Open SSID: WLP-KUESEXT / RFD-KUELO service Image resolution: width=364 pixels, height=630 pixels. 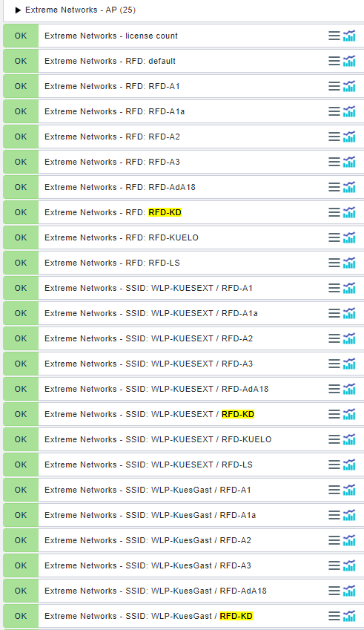pos(158,439)
